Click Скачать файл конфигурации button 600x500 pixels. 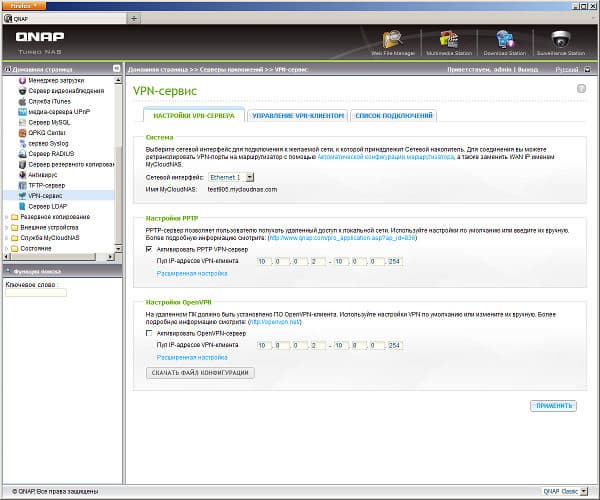coord(200,373)
